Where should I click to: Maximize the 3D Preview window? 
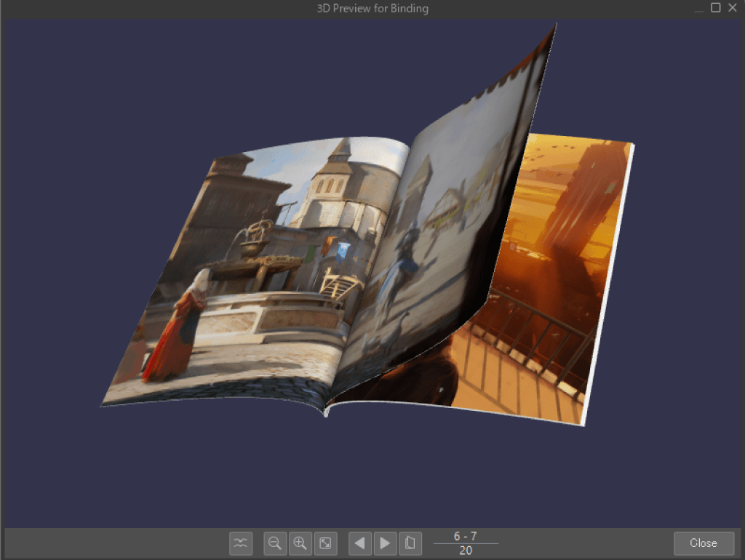tap(715, 8)
